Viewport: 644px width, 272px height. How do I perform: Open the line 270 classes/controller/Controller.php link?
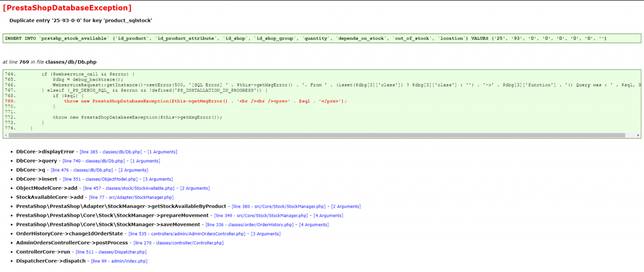pyautogui.click(x=178, y=243)
